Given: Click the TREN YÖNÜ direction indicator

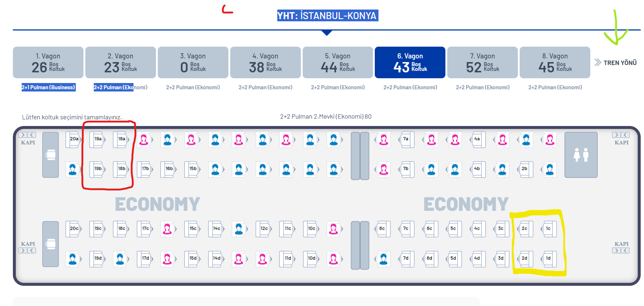Looking at the screenshot, I should [x=615, y=63].
